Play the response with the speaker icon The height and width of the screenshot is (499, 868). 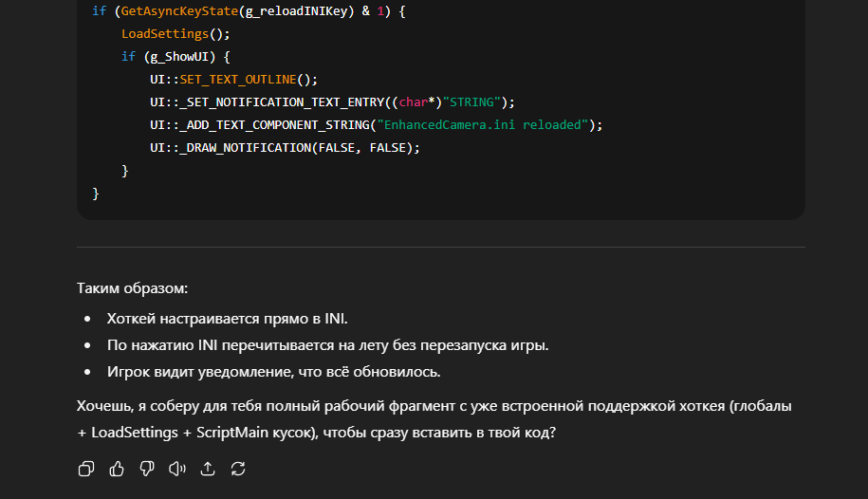(177, 469)
